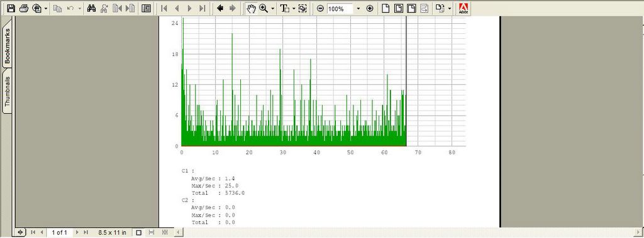Jump to first page in the top toolbar
The width and height of the screenshot is (644, 238).
[164, 8]
